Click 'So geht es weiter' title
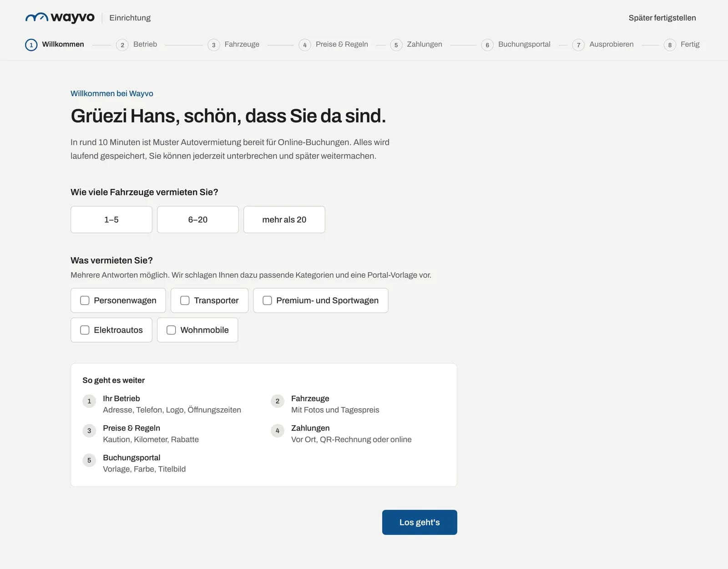This screenshot has width=728, height=569. 114,381
